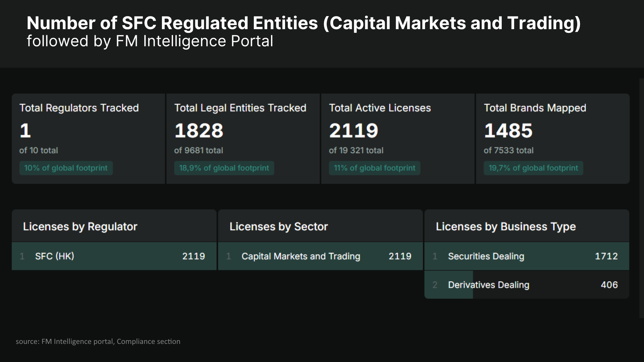Click the 11% of global footprint badge

point(375,168)
